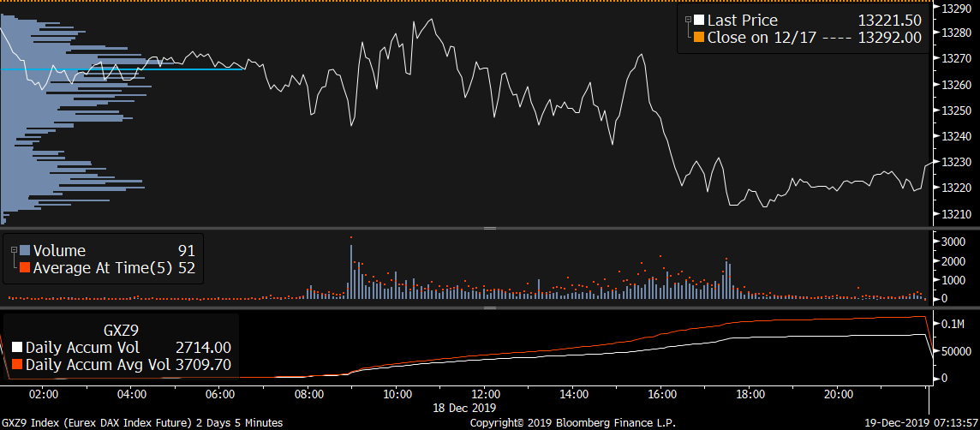Click the 13290 price axis label
Screen dimensions: 980x430
[954, 8]
